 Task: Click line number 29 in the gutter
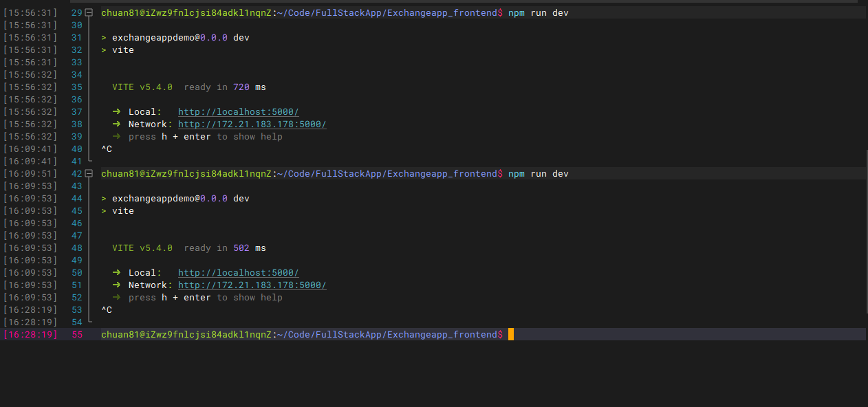pyautogui.click(x=77, y=13)
